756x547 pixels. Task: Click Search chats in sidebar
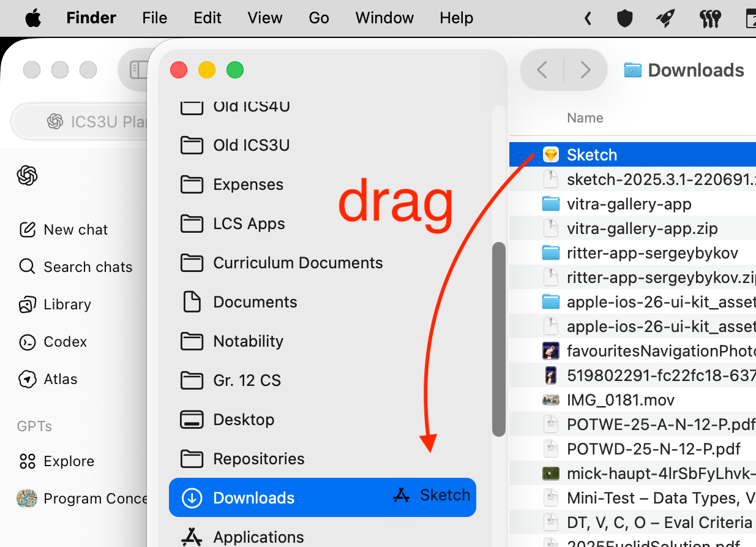(88, 267)
